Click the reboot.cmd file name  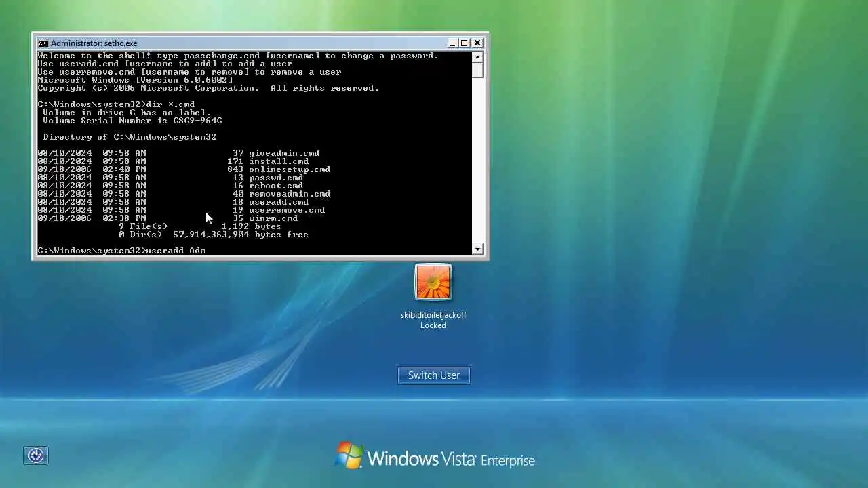[x=276, y=186]
